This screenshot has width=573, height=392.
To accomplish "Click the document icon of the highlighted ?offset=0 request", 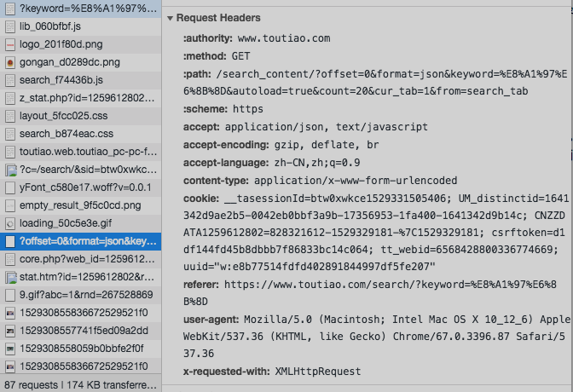I will pos(10,241).
